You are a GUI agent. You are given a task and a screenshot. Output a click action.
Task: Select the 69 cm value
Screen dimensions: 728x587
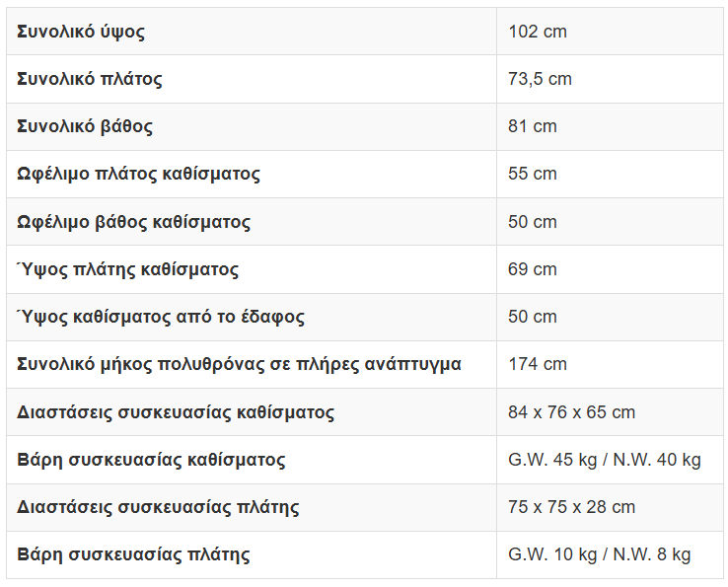533,269
